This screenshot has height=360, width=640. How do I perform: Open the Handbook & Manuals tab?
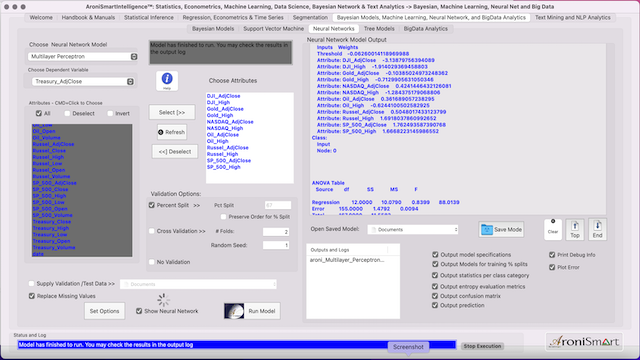pyautogui.click(x=88, y=18)
